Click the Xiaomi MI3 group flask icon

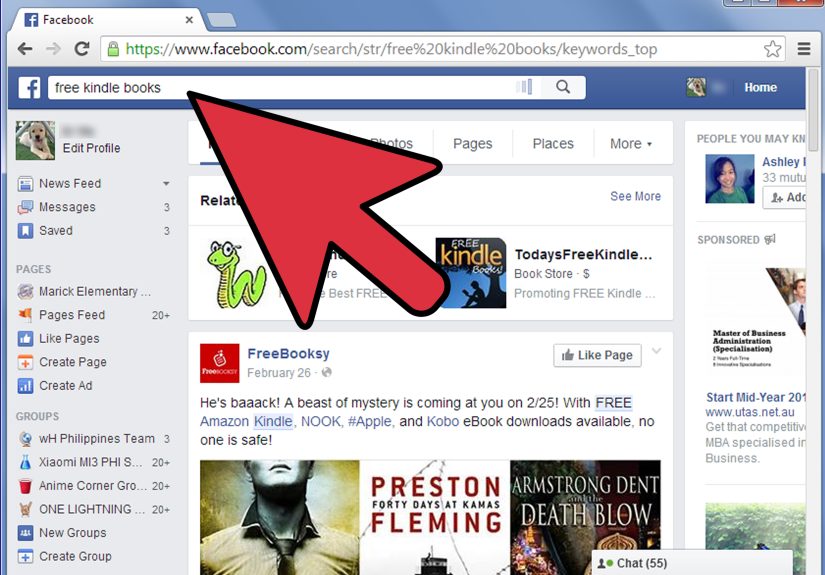[25, 462]
